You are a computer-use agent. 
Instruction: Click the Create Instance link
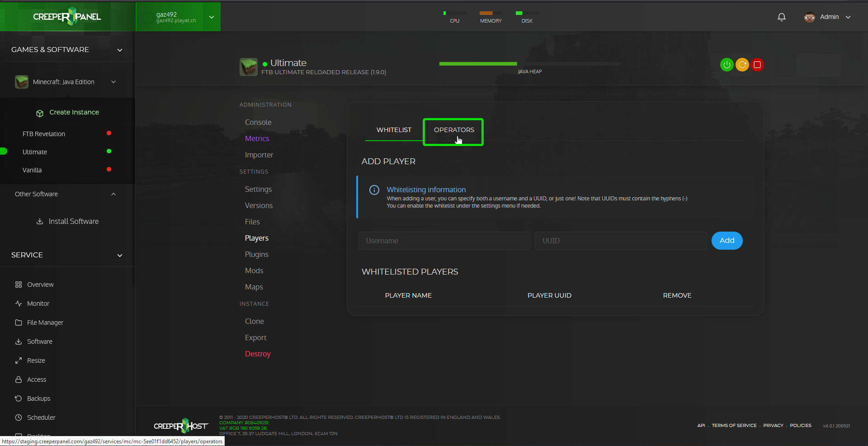[74, 112]
